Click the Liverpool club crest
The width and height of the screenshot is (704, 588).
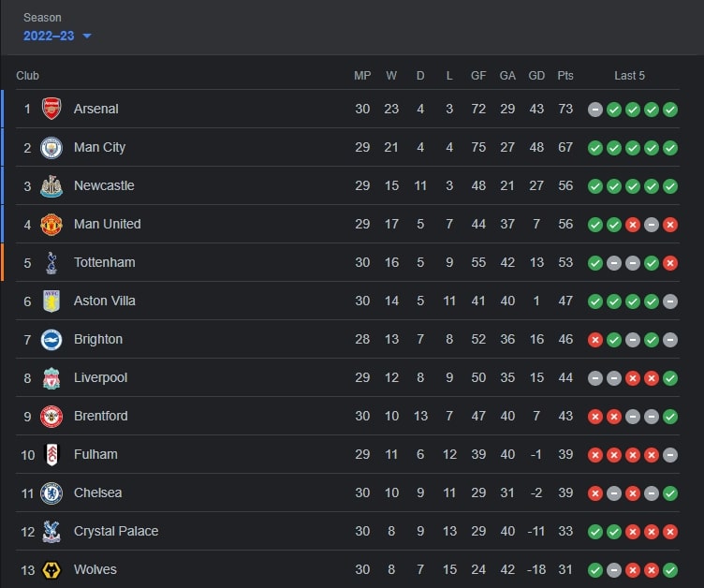pyautogui.click(x=51, y=378)
